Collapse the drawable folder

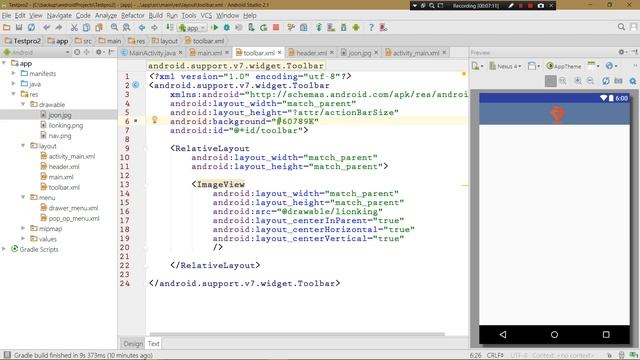(23, 104)
